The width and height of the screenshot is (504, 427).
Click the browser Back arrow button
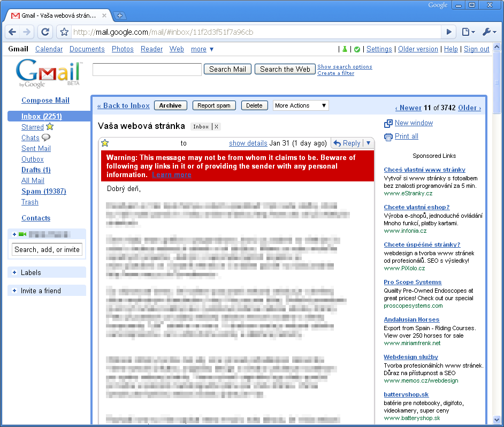coord(12,32)
